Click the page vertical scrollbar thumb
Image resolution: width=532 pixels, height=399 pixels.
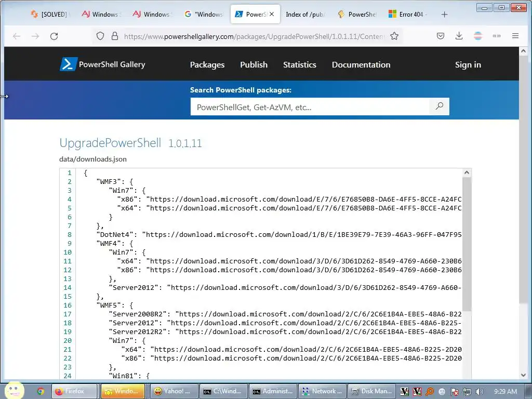point(523,180)
